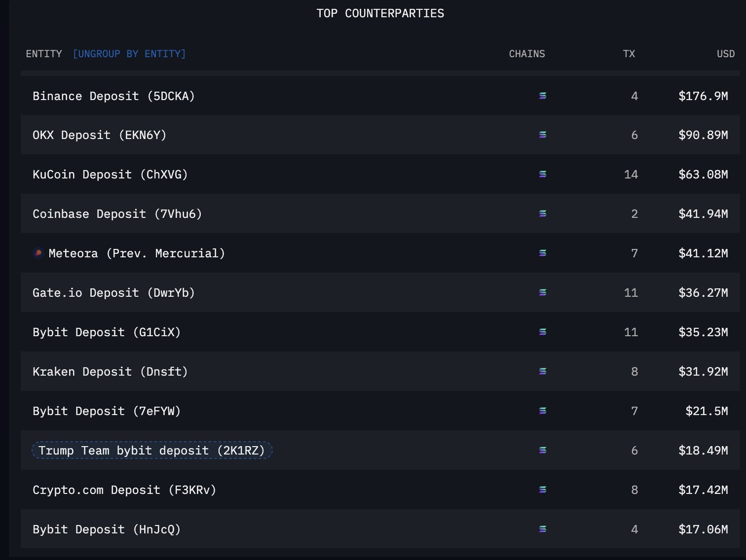
Task: Click TX count 2 in Coinbase row
Action: [x=634, y=214]
